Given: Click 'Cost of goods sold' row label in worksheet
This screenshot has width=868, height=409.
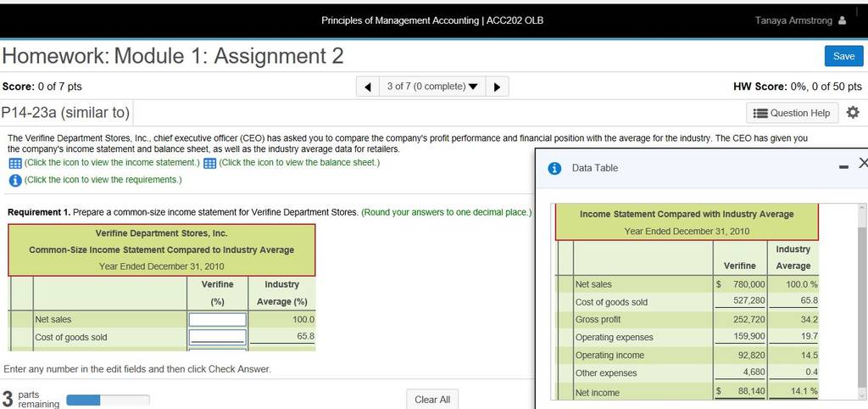Looking at the screenshot, I should (71, 338).
